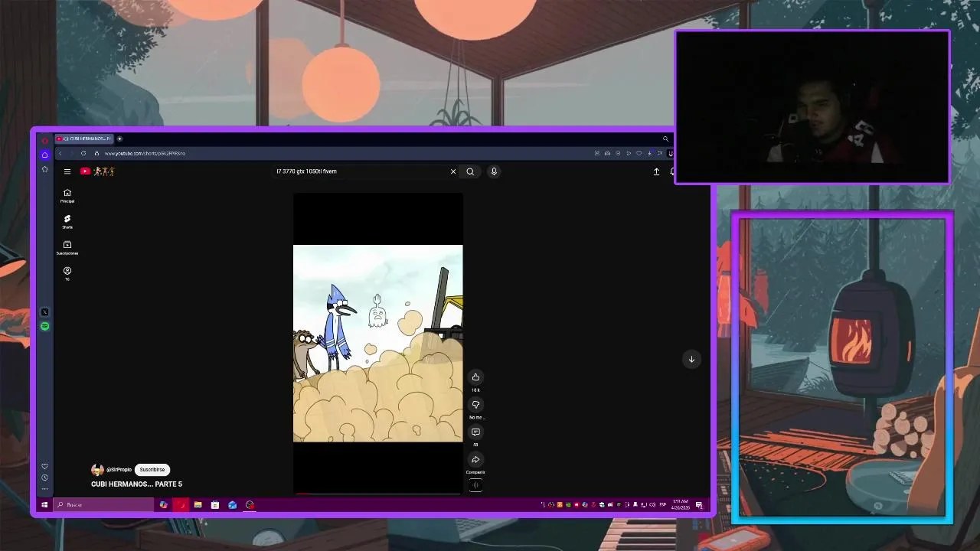Open Windows notification center icon
This screenshot has height=551, width=980.
pyautogui.click(x=699, y=505)
